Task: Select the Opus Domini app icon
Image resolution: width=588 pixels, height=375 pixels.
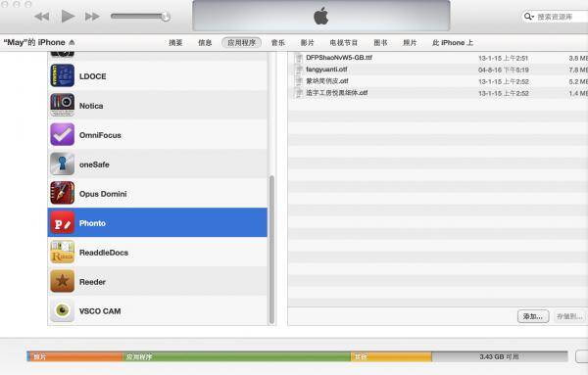Action: tap(63, 193)
